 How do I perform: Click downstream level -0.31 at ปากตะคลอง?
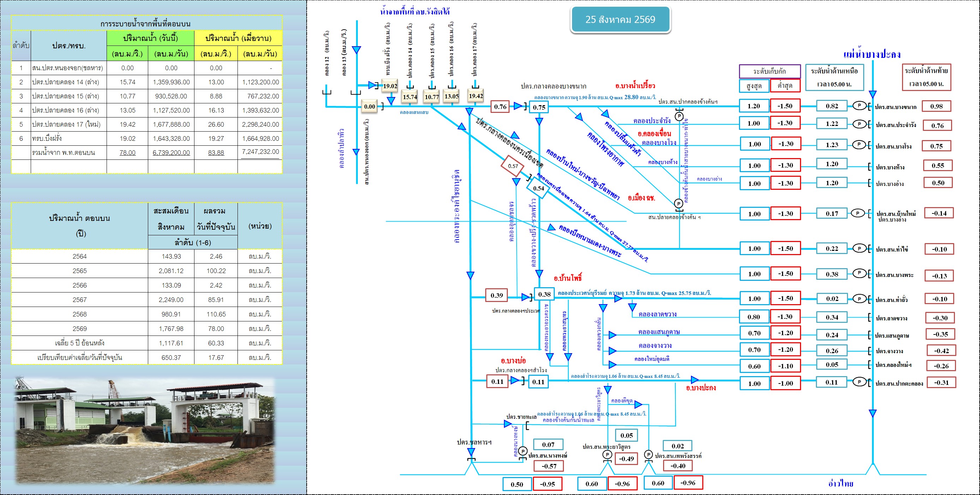[941, 382]
